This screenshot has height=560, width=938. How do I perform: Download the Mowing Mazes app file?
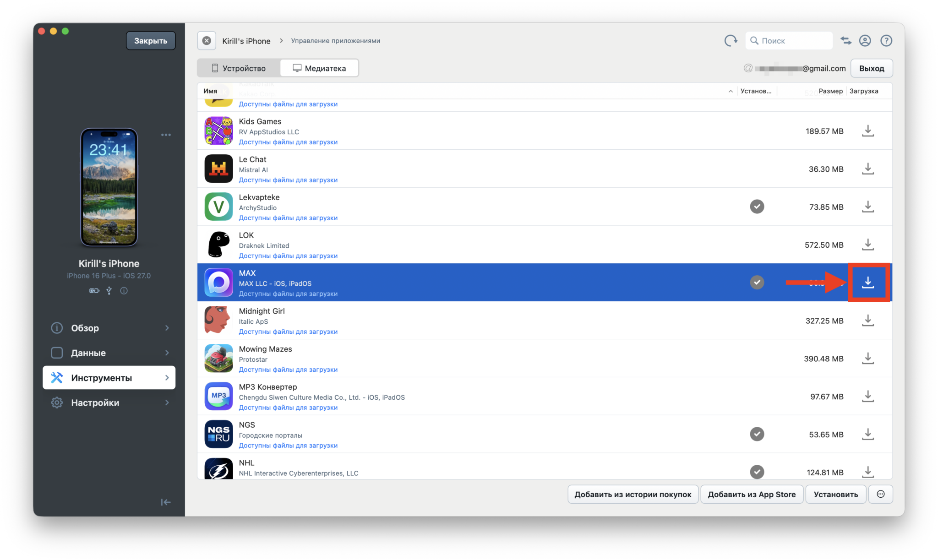click(867, 359)
